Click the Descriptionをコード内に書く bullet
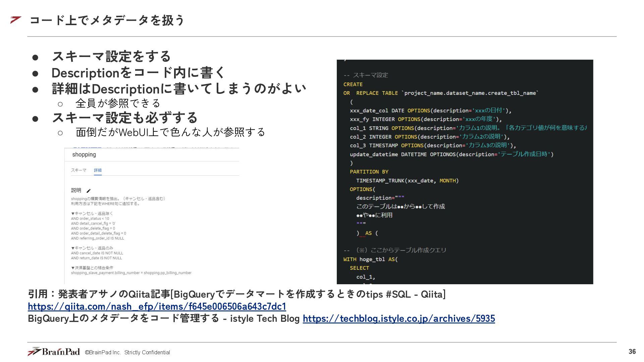This screenshot has width=644, height=362. click(x=139, y=73)
